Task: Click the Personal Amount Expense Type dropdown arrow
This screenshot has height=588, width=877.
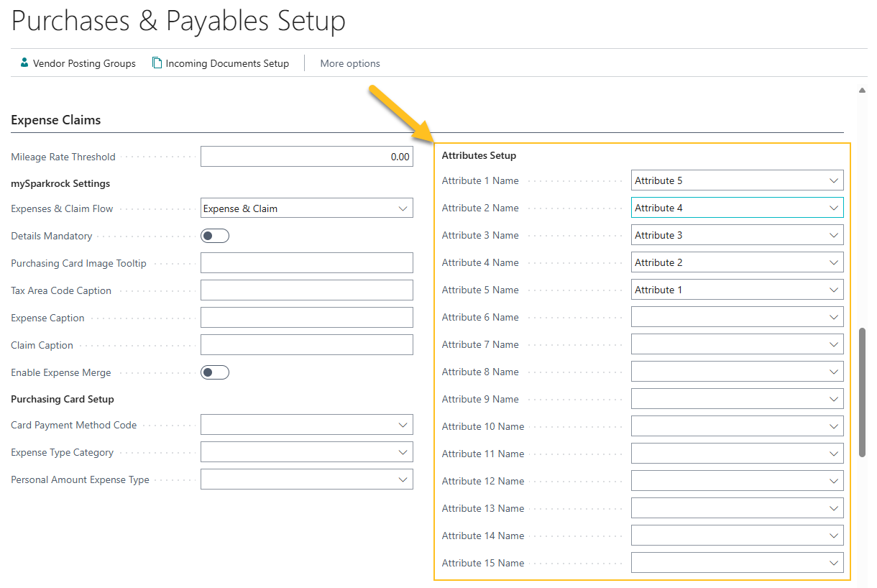Action: click(x=403, y=479)
